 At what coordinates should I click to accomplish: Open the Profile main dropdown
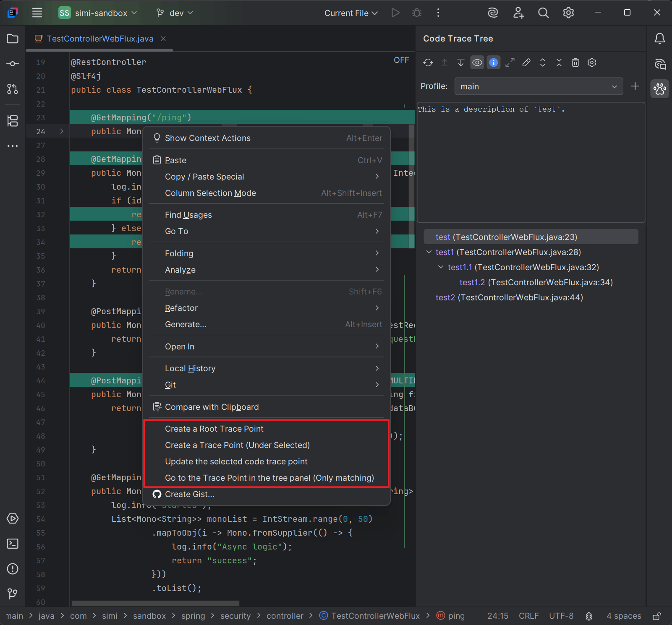pyautogui.click(x=539, y=86)
